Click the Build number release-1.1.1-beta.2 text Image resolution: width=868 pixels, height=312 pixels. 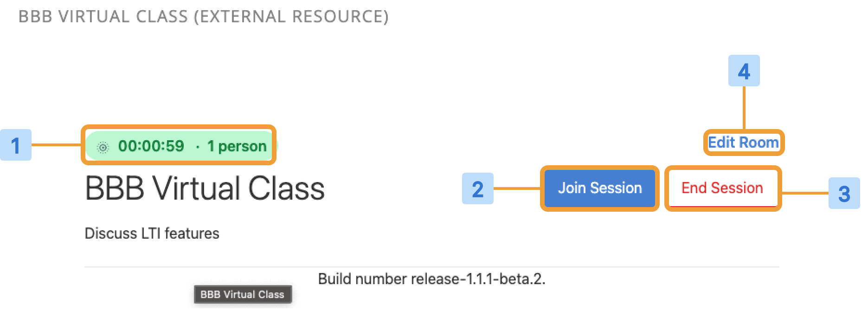click(431, 279)
